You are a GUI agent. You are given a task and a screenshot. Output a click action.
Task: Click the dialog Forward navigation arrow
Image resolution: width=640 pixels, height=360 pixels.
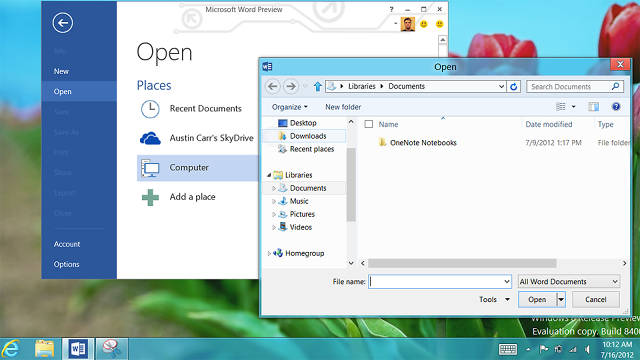pyautogui.click(x=291, y=87)
